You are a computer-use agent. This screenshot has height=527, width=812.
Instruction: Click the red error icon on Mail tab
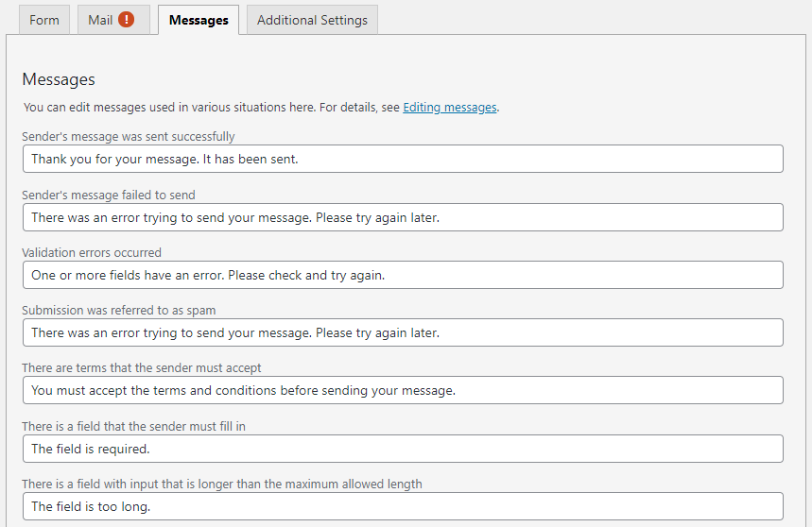pyautogui.click(x=126, y=20)
